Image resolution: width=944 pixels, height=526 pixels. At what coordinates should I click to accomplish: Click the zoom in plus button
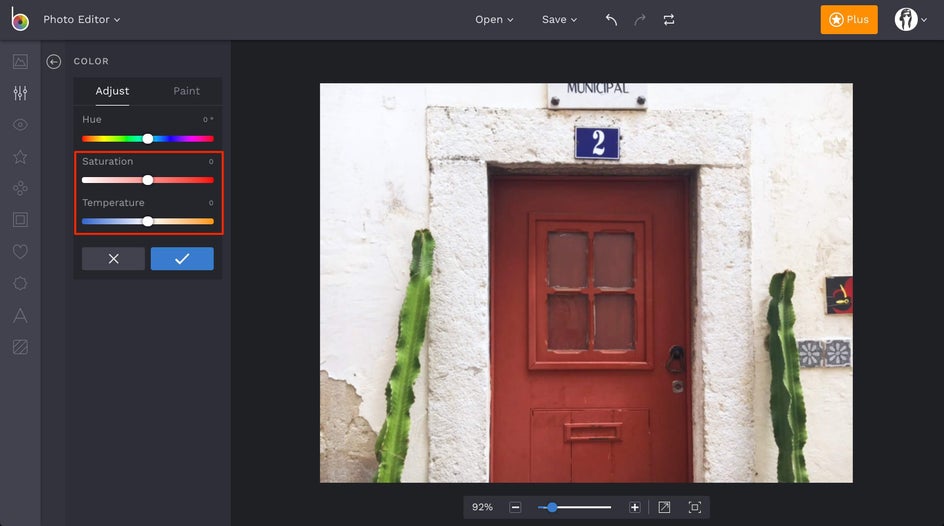click(x=634, y=508)
